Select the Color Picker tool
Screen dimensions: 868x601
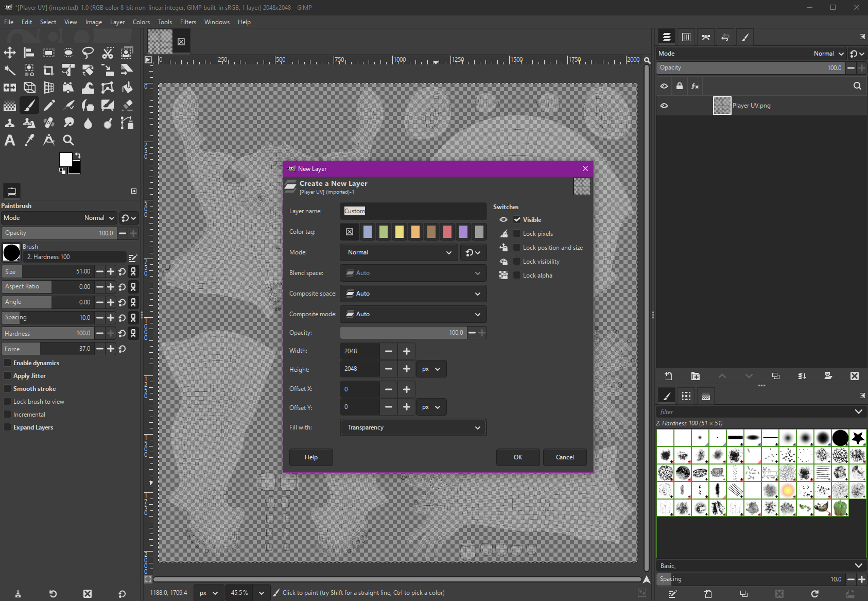(x=29, y=140)
